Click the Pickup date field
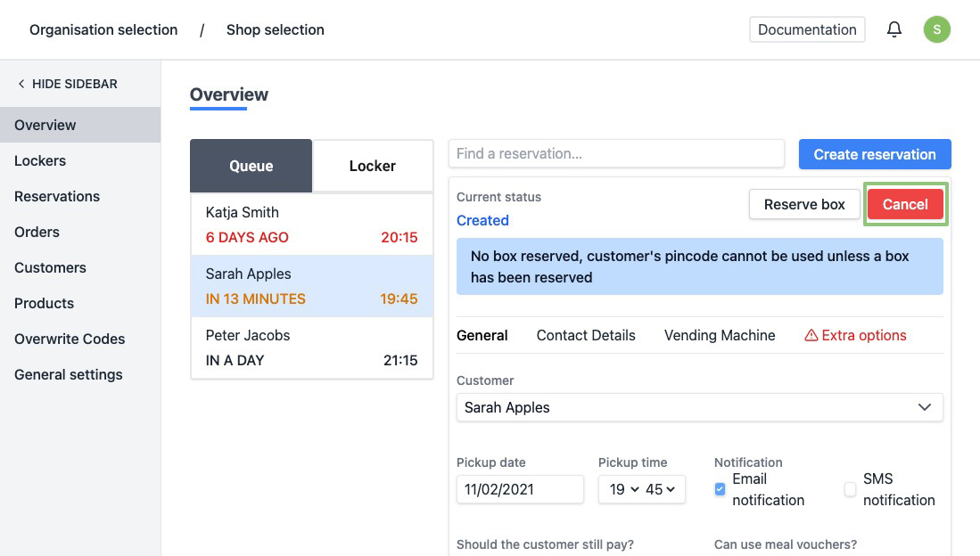980x556 pixels. click(520, 489)
